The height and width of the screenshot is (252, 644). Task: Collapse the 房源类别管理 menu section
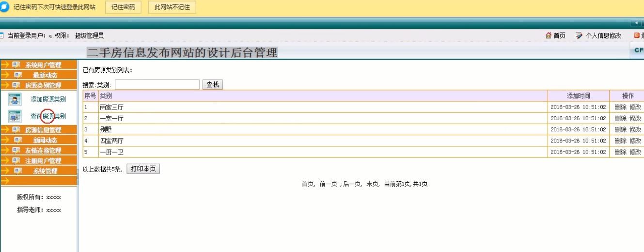(x=43, y=86)
